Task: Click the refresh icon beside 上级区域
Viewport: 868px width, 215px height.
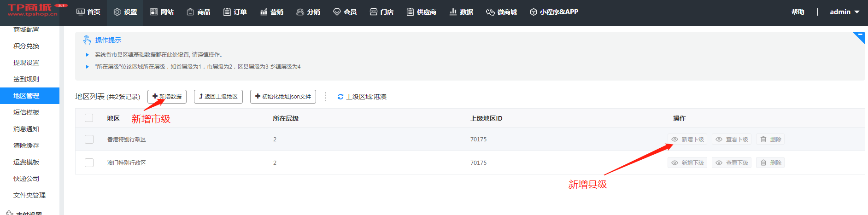Action: coord(340,97)
